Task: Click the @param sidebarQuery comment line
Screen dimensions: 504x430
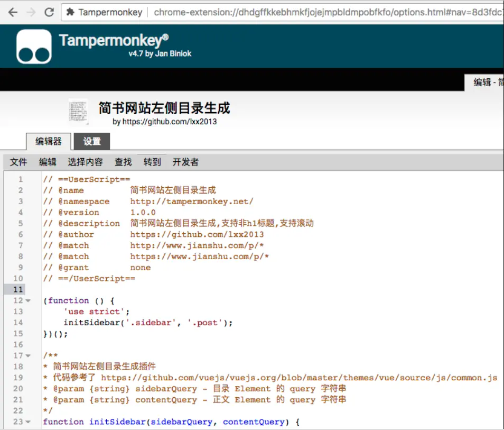Action: pos(195,388)
